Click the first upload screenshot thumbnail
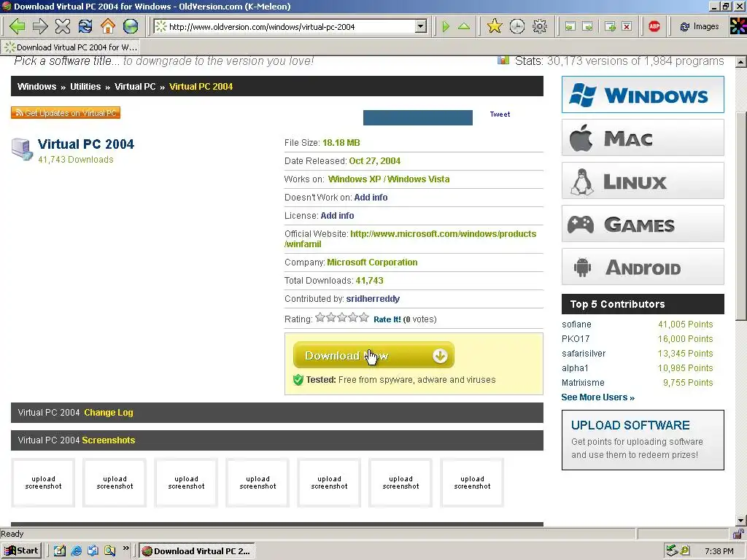The image size is (747, 560). pos(43,483)
